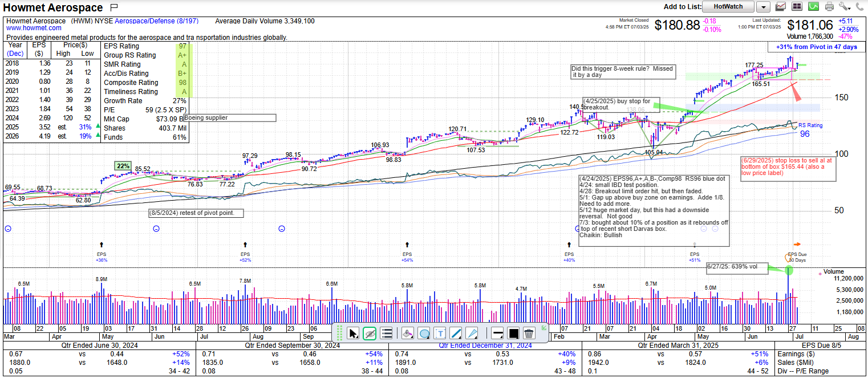This screenshot has width=868, height=378.
Task: Click the 22% gain label
Action: pyautogui.click(x=123, y=166)
